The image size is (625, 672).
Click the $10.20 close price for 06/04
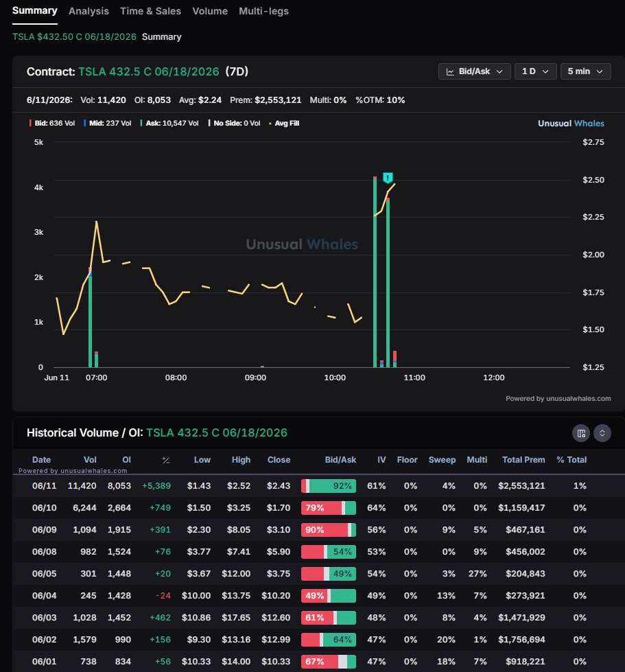(x=276, y=596)
